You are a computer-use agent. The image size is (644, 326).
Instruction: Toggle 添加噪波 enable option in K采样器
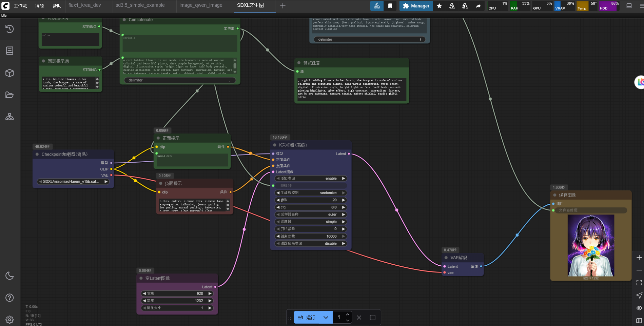click(311, 179)
